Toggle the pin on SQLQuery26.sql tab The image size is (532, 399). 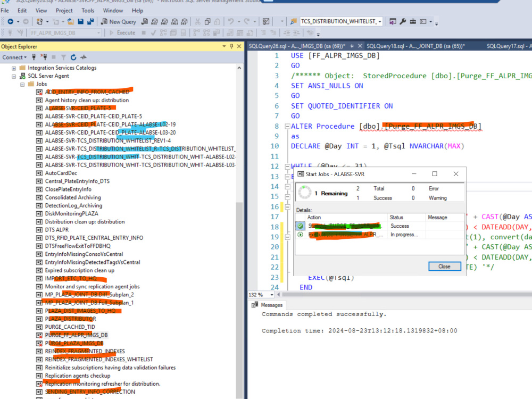pos(352,46)
